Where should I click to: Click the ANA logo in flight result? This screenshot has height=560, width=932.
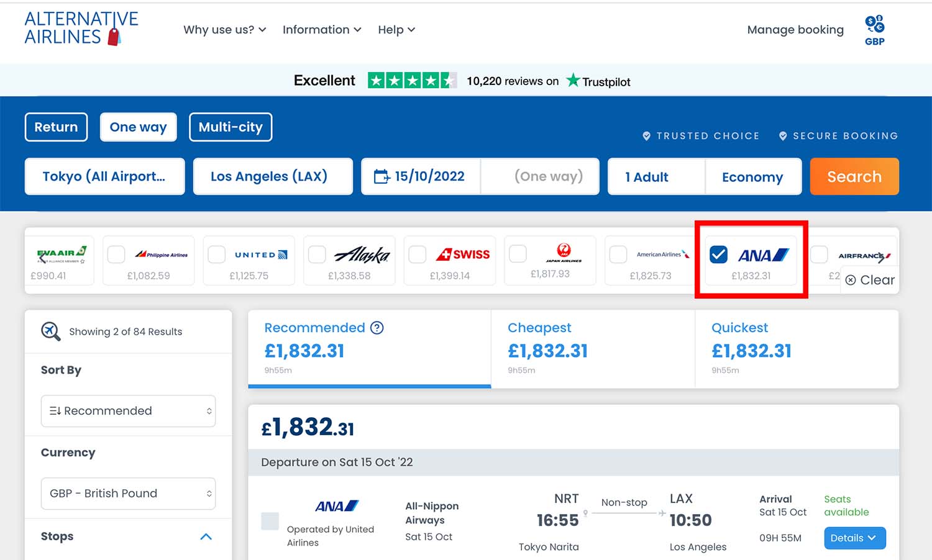[x=337, y=506]
